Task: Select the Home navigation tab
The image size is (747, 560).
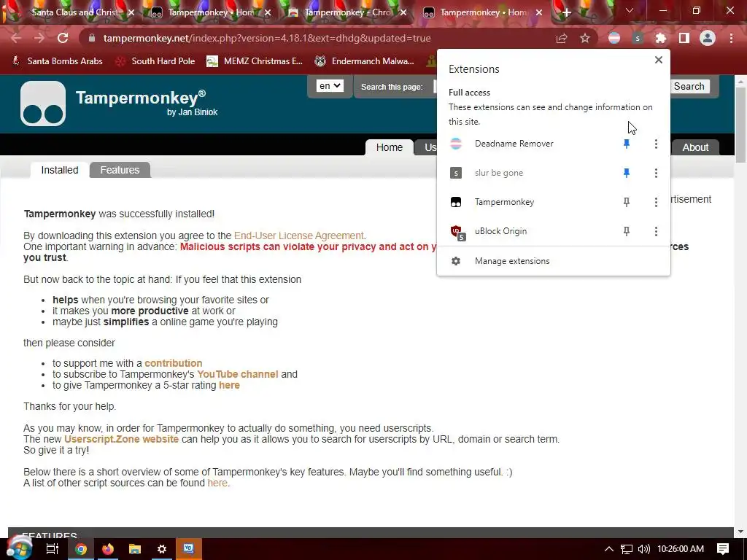Action: (x=390, y=147)
